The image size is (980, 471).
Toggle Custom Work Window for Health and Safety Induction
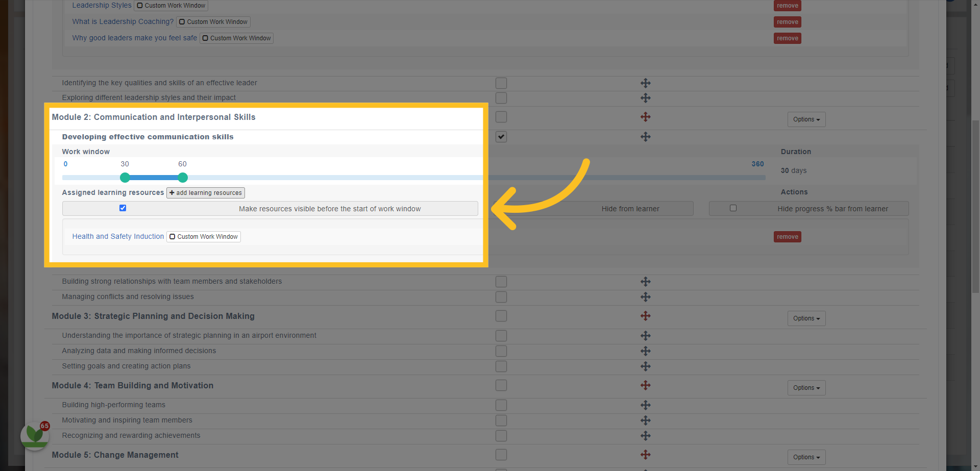204,237
